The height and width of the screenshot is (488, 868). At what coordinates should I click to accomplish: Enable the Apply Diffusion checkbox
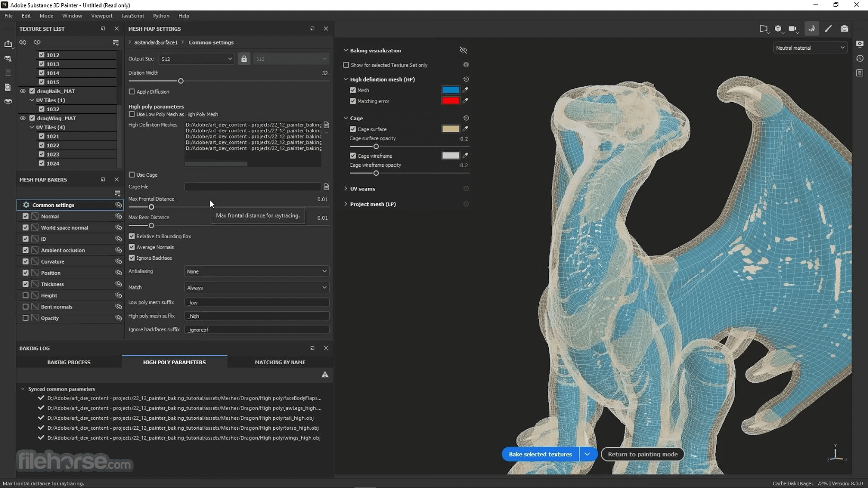[x=132, y=92]
